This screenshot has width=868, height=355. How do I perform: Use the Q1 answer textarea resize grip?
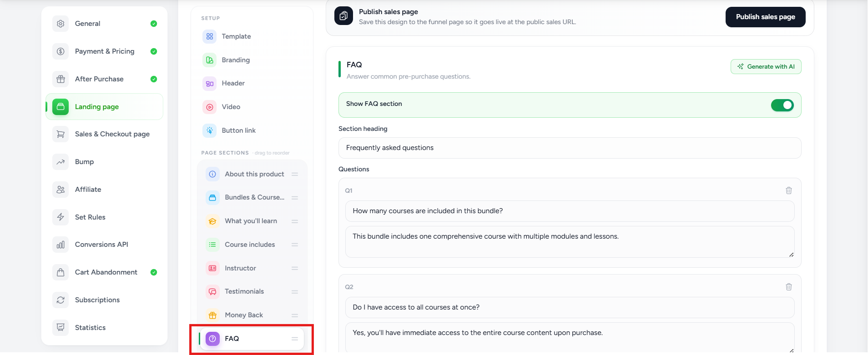791,255
